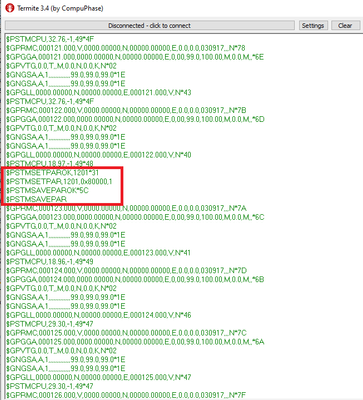Select the $GPRMC,000122.000 line
This screenshot has width=363, height=400.
click(x=126, y=110)
